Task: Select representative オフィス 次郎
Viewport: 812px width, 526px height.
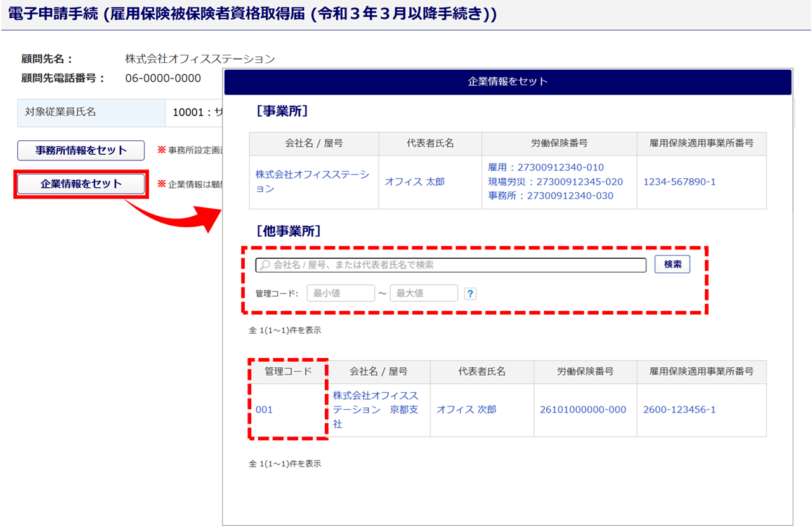Action: click(x=466, y=409)
